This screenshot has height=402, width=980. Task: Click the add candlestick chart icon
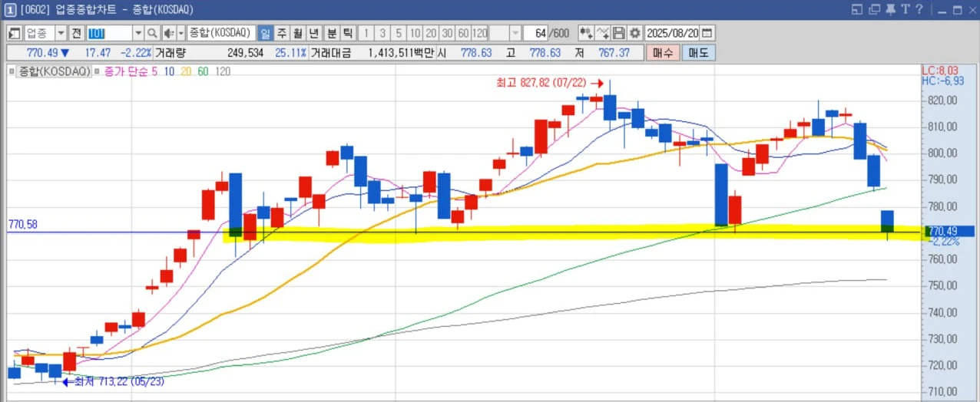pyautogui.click(x=586, y=34)
